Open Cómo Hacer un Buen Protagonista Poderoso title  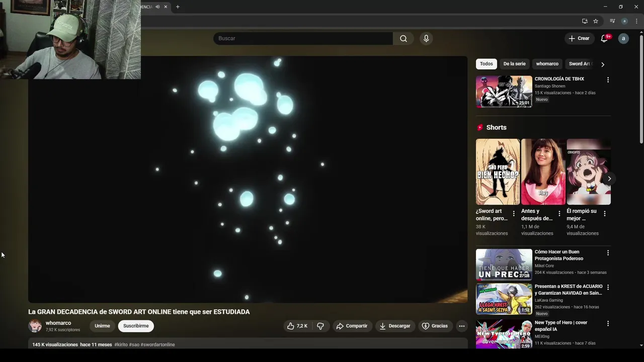pyautogui.click(x=559, y=255)
